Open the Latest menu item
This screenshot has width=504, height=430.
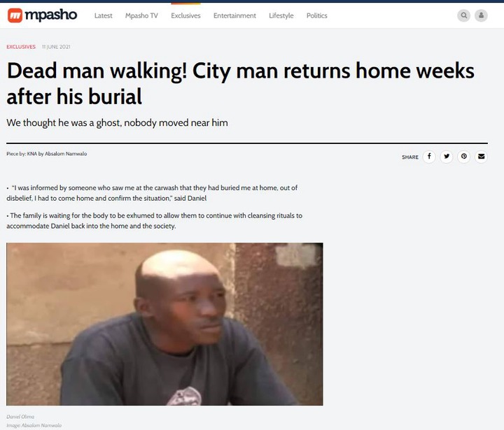click(103, 15)
